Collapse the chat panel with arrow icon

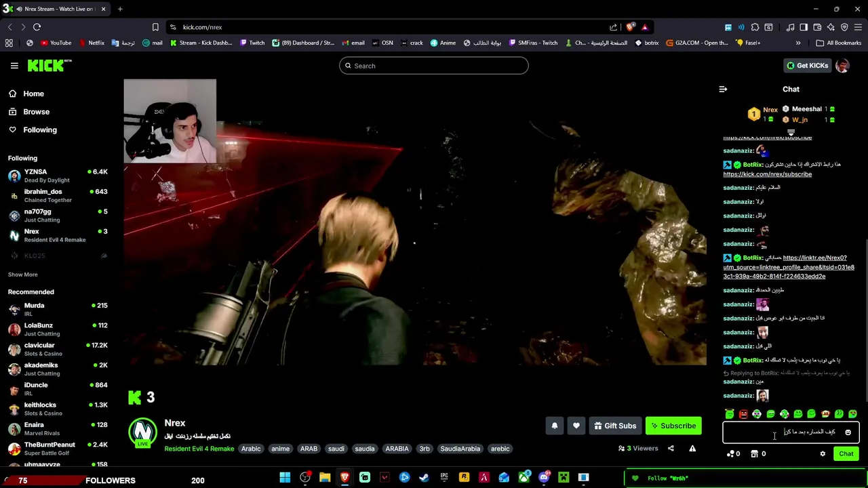(723, 89)
